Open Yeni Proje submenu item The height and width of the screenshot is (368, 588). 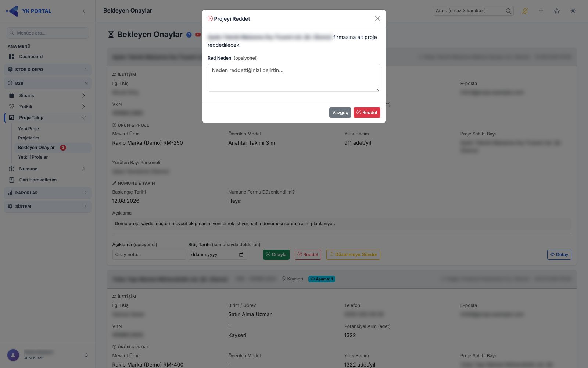[x=29, y=129]
